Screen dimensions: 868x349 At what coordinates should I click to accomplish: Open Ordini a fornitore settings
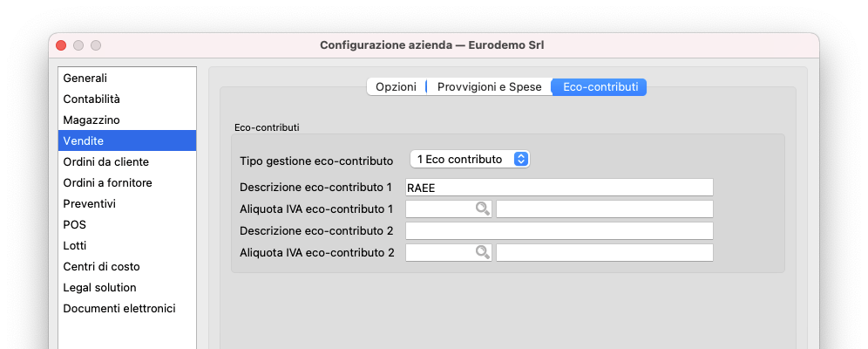coord(107,182)
